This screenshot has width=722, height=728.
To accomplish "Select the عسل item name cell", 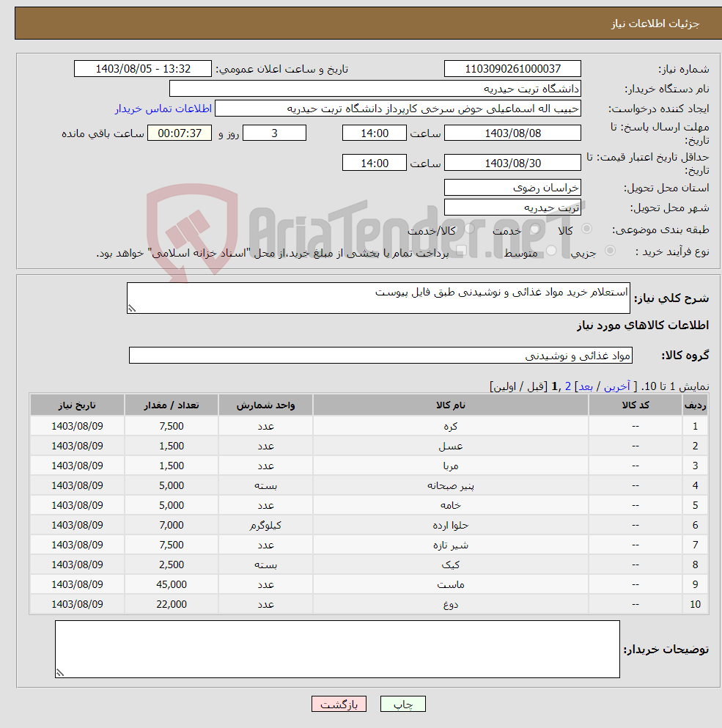I will 451,446.
